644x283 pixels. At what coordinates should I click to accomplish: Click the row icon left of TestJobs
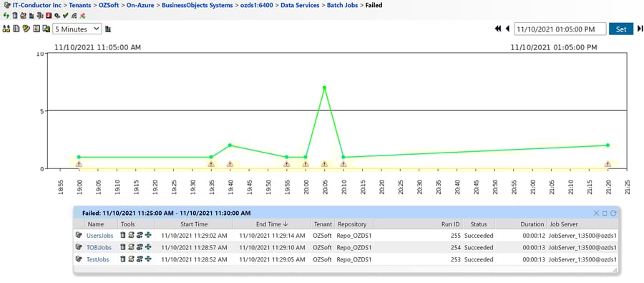[79, 259]
